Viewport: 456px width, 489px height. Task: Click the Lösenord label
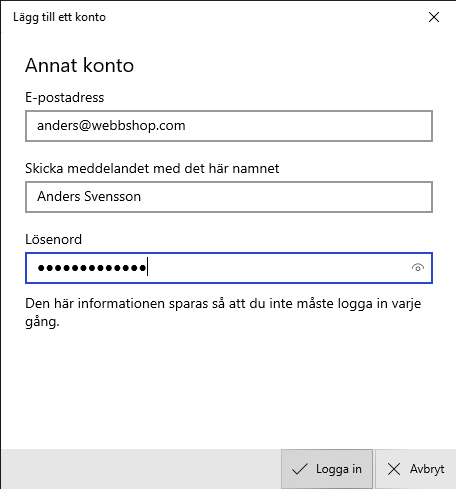53,239
